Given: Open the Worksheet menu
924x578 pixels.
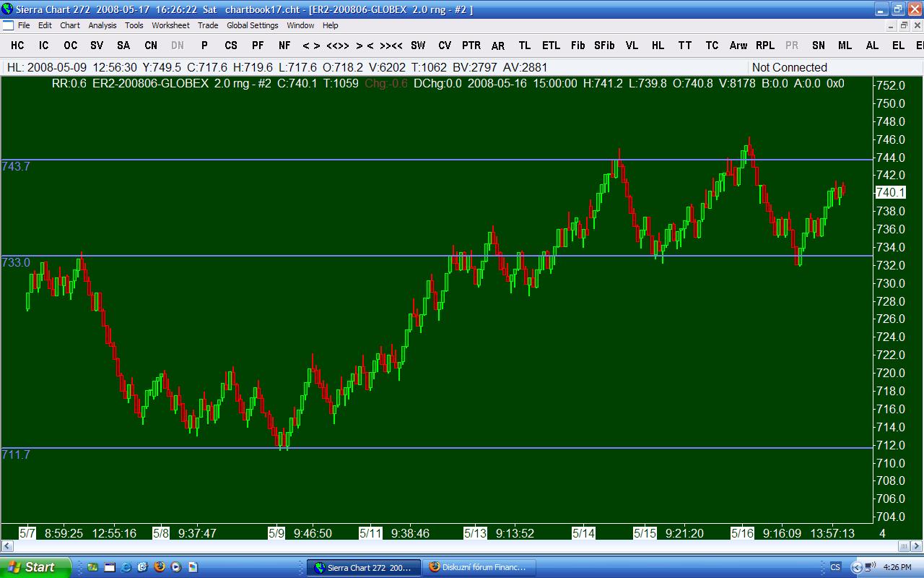Looking at the screenshot, I should click(x=170, y=25).
